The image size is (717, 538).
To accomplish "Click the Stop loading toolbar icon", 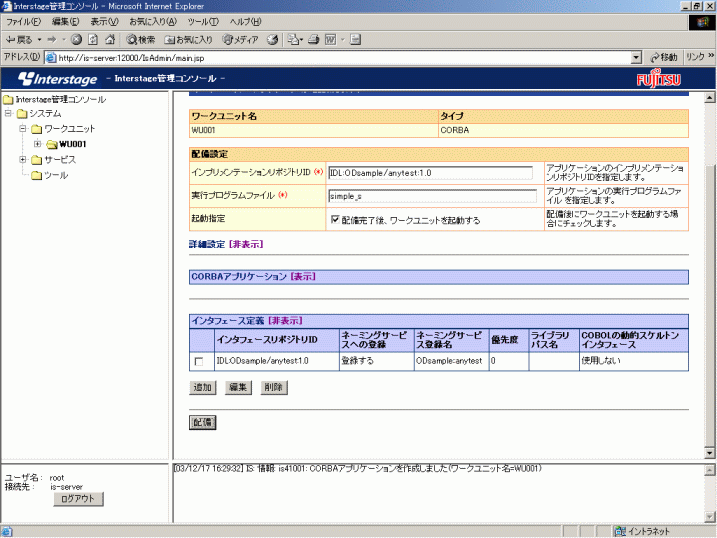I will pos(76,40).
